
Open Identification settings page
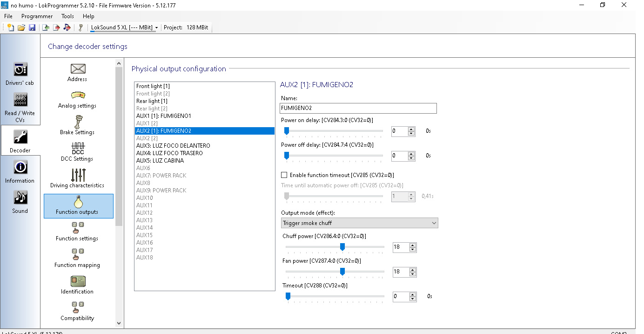click(77, 285)
